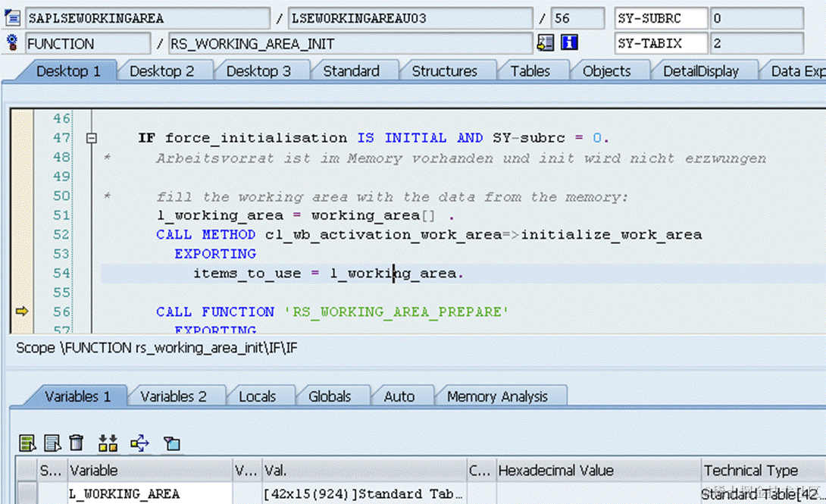This screenshot has width=826, height=504.
Task: Click the first variable list toolbar icon
Action: [x=27, y=443]
